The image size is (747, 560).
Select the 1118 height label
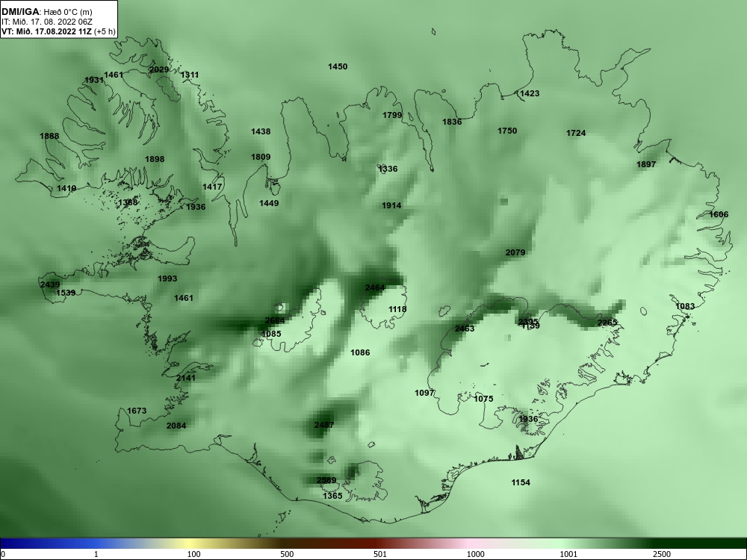tap(398, 310)
